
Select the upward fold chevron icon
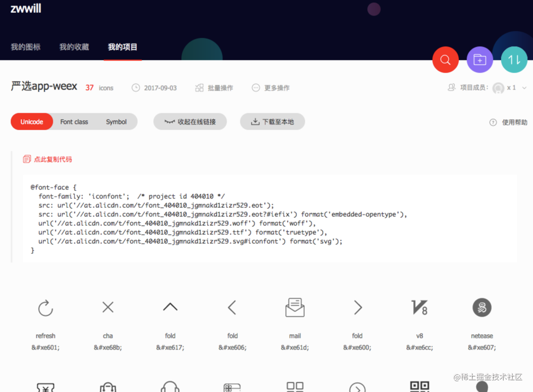tap(170, 306)
